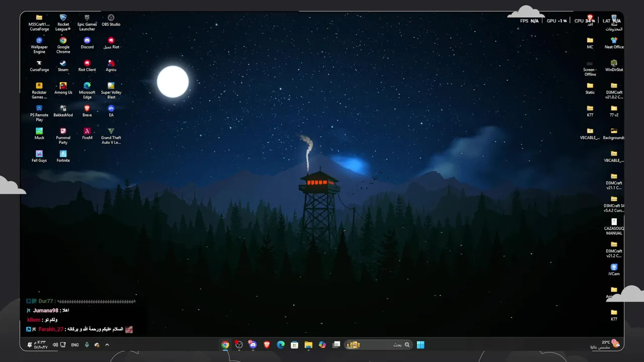The image size is (644, 362).
Task: Select the Fortnite desktop shortcut
Action: click(x=63, y=156)
